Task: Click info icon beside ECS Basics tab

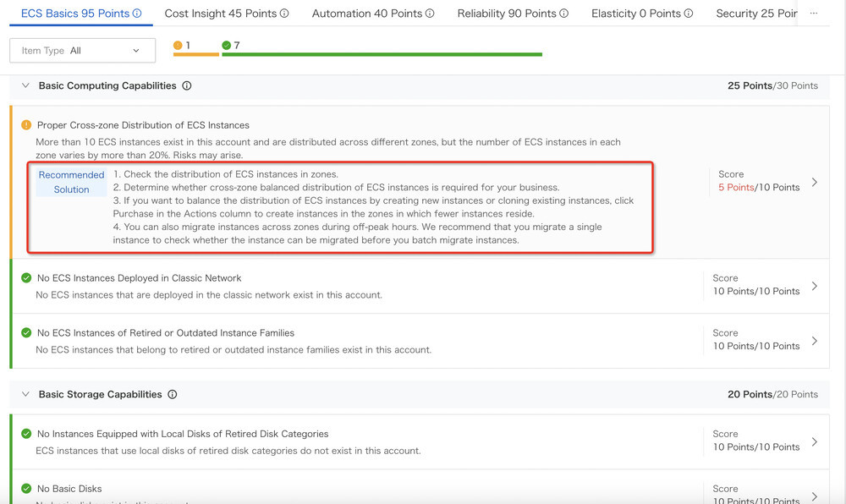Action: 137,14
